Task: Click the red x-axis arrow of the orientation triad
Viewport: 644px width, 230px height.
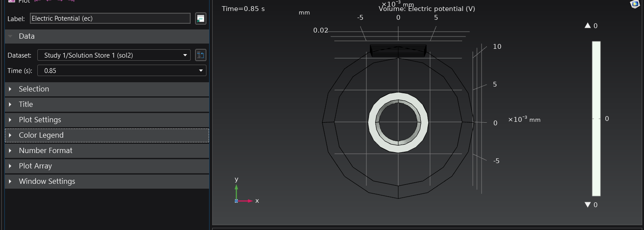Action: tap(248, 201)
